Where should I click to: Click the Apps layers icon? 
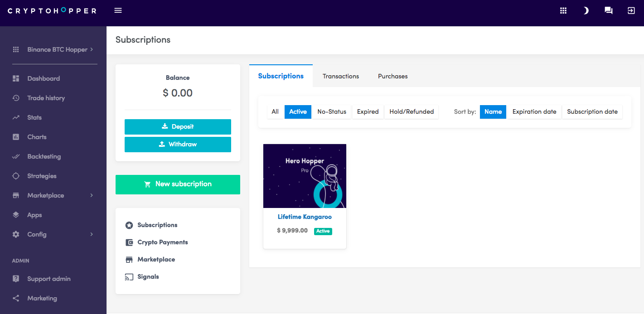click(16, 215)
